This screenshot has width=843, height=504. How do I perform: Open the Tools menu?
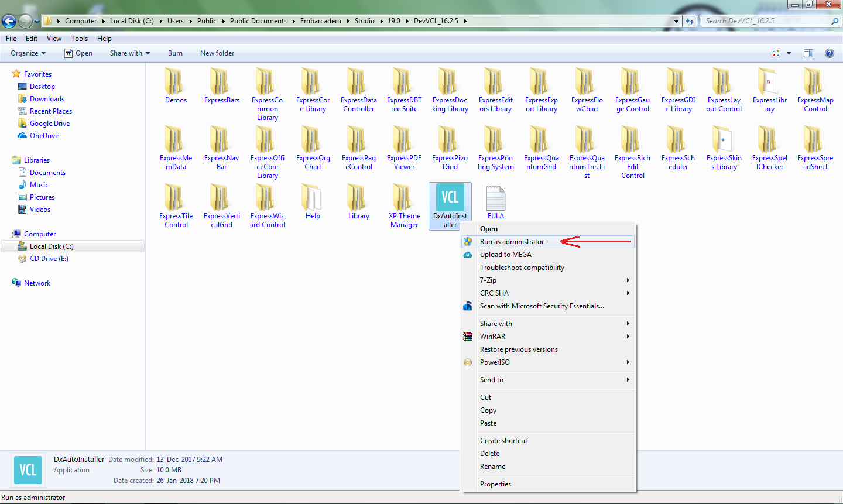[79, 39]
